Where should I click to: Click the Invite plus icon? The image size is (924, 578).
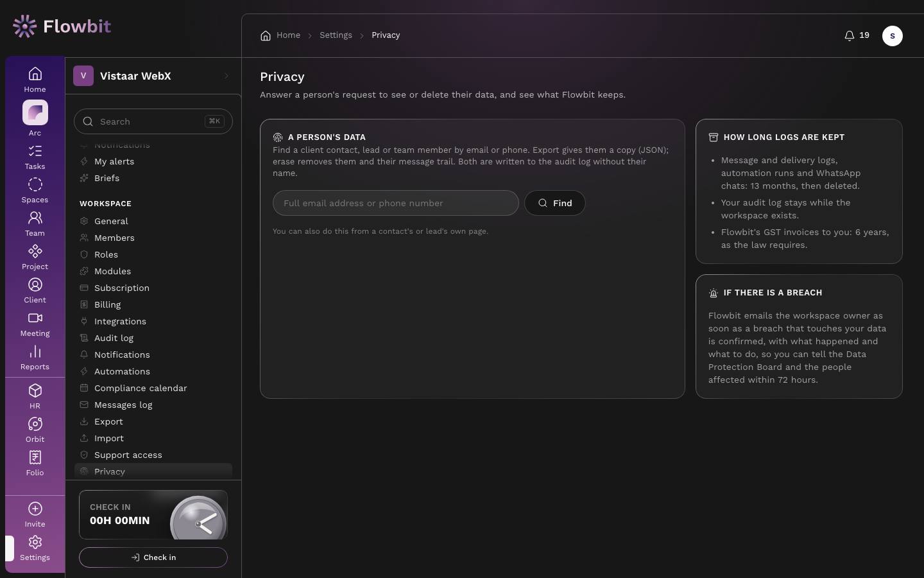pos(35,509)
